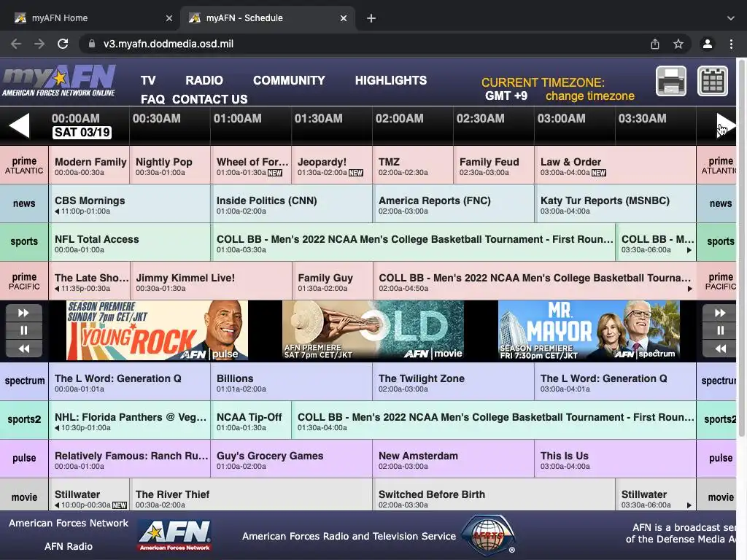Open the COMMUNITY menu
This screenshot has height=560, width=747.
(289, 80)
